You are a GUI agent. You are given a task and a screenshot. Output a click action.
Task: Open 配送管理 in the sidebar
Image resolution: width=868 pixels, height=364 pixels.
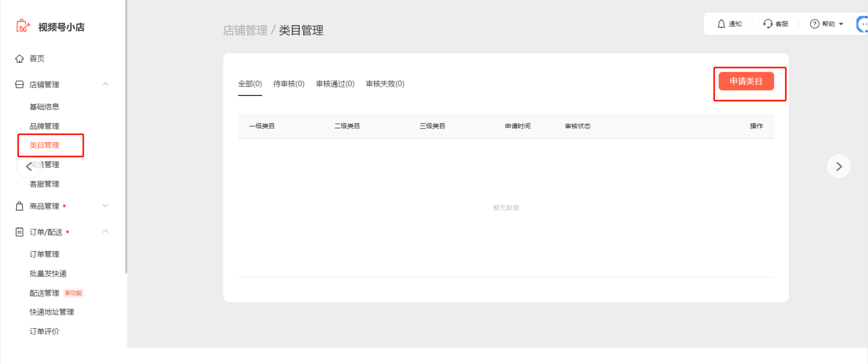tap(44, 293)
